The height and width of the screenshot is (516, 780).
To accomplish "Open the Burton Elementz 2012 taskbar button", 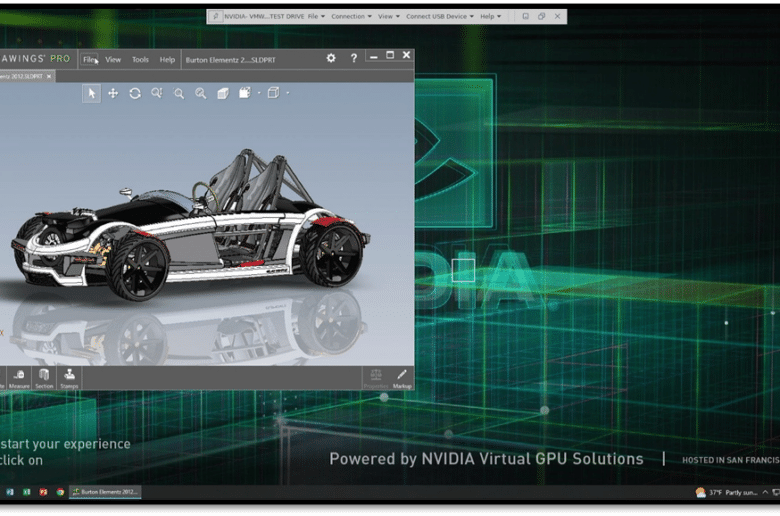I will coord(105,492).
